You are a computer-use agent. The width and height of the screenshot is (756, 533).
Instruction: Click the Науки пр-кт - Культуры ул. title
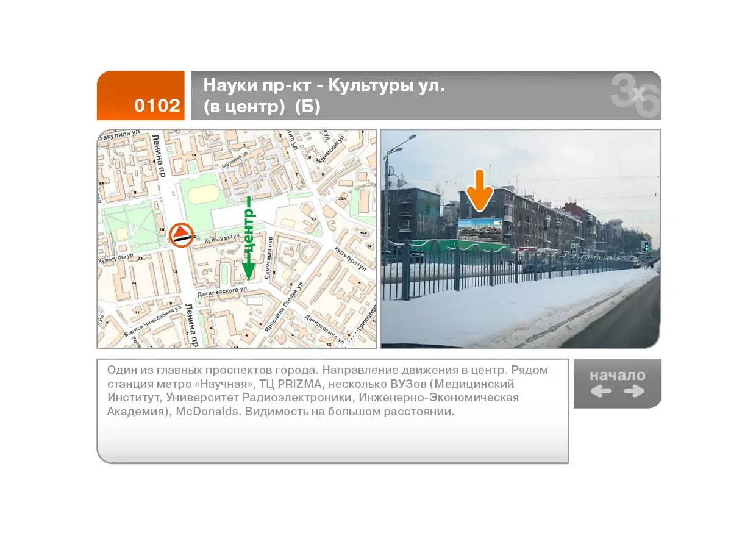[324, 85]
